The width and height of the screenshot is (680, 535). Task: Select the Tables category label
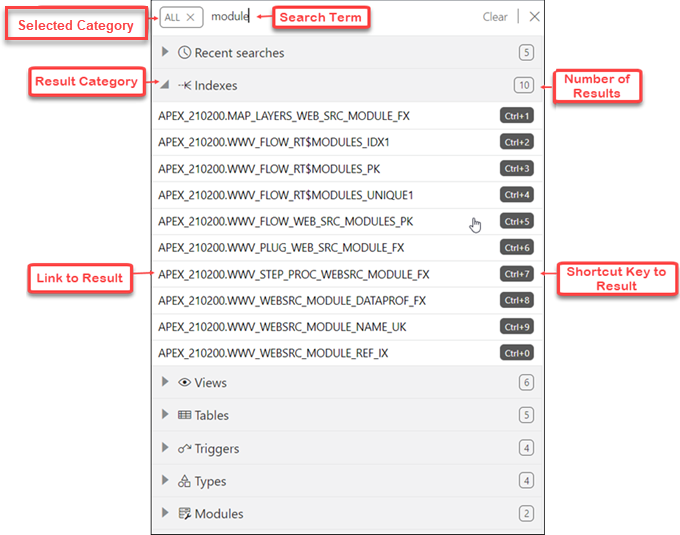211,415
